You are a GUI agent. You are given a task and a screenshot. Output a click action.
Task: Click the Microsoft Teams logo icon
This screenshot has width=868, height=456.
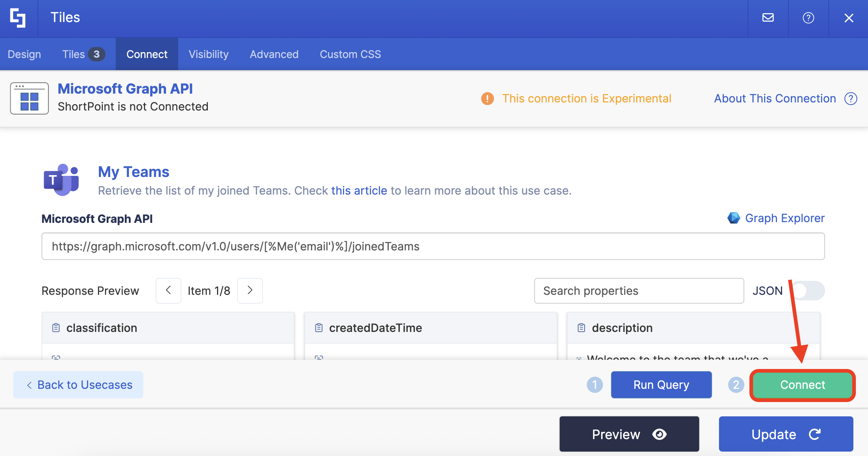(62, 180)
